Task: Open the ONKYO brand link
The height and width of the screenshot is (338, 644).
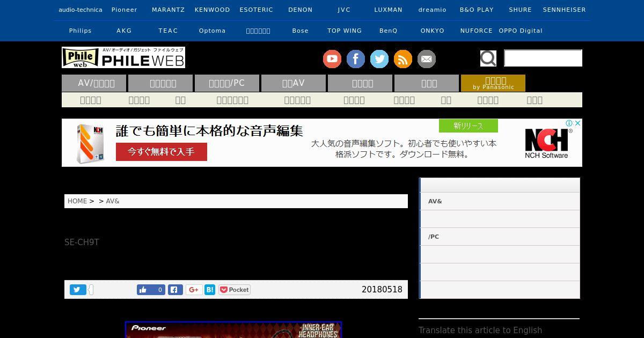Action: 433,31
